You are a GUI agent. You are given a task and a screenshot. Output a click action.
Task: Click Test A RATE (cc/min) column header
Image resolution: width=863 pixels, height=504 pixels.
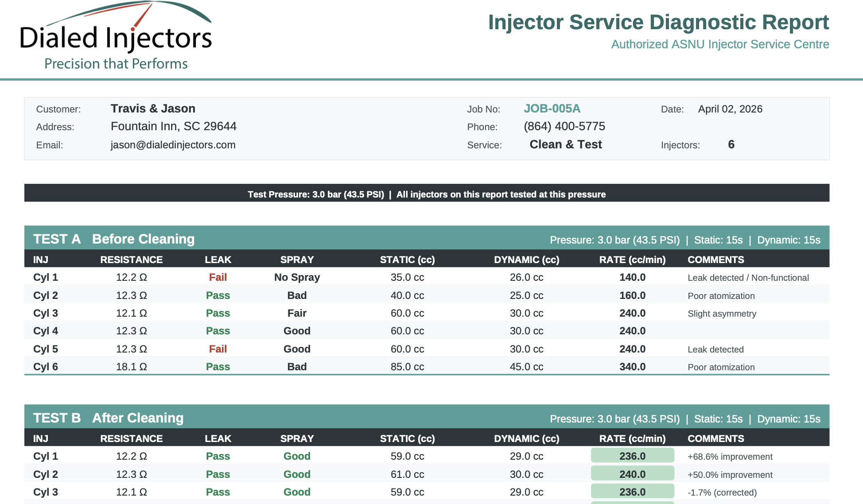[x=632, y=260]
